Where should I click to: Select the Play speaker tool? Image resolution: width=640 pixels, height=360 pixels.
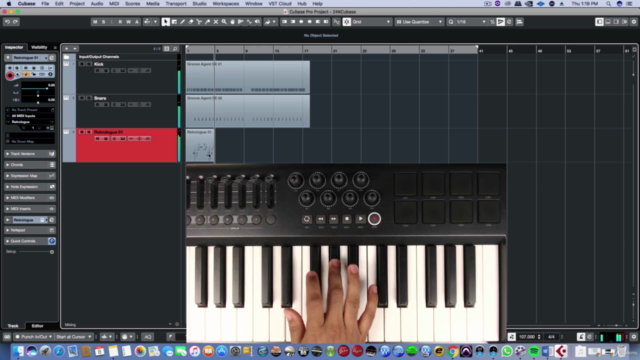tap(258, 22)
